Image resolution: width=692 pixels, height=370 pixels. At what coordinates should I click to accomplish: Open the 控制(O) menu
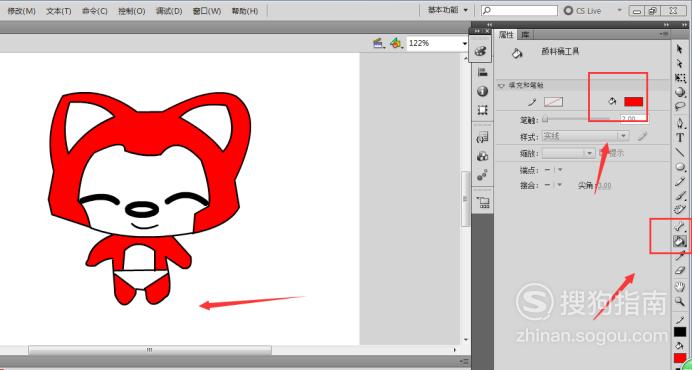132,11
